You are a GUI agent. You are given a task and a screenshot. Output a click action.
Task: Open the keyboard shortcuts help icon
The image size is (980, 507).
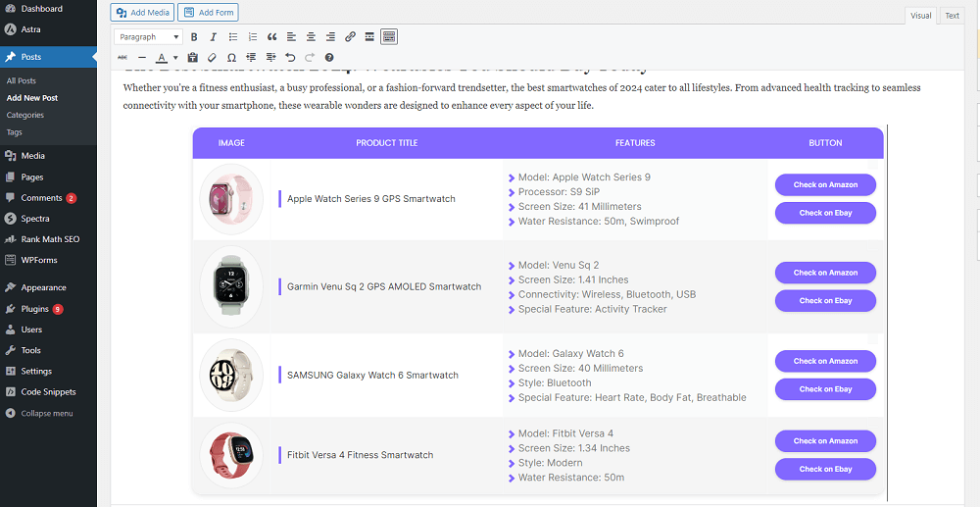329,58
